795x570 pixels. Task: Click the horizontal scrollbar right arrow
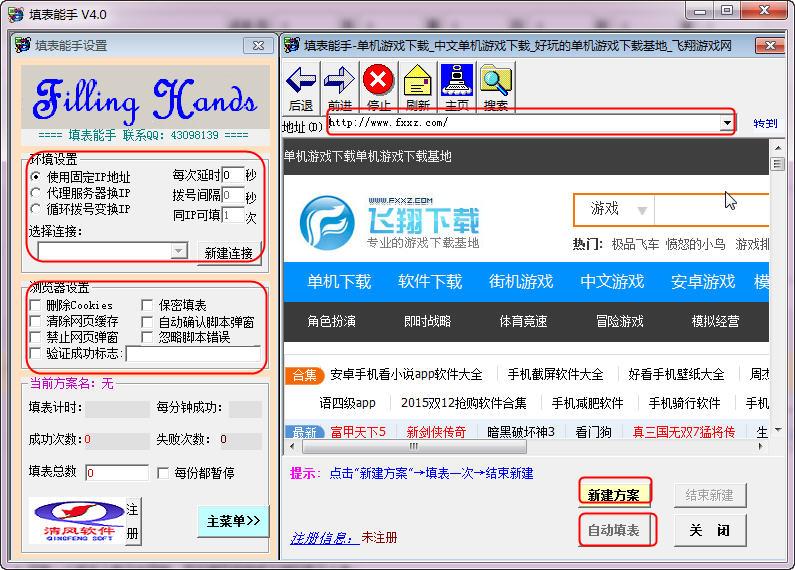pyautogui.click(x=761, y=447)
